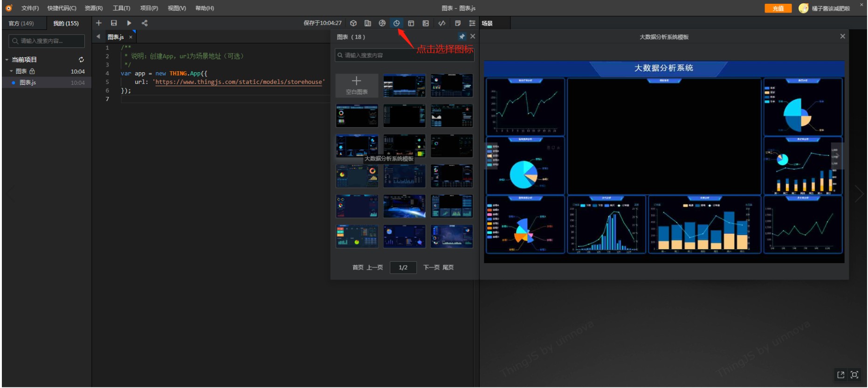Click the 保存于10:04:27 status

click(323, 23)
